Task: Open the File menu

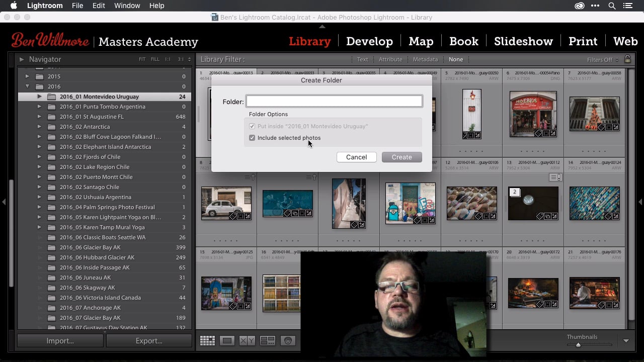Action: 77,6
